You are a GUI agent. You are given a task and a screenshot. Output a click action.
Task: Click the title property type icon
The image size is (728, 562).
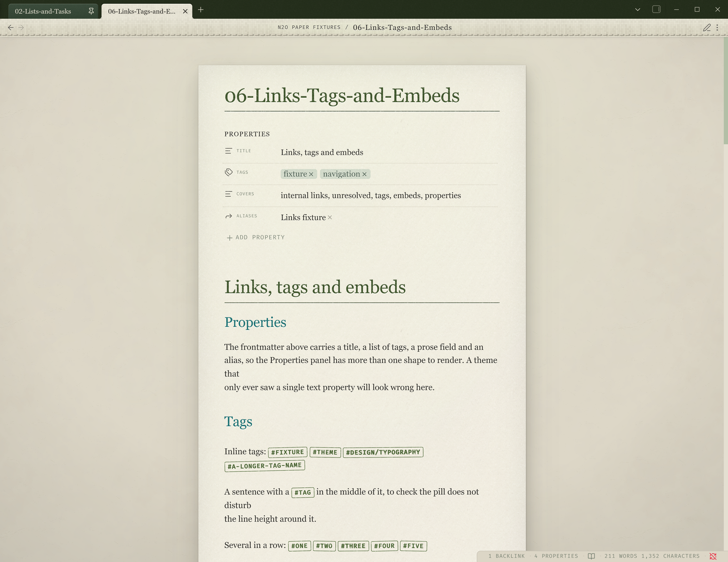(229, 151)
